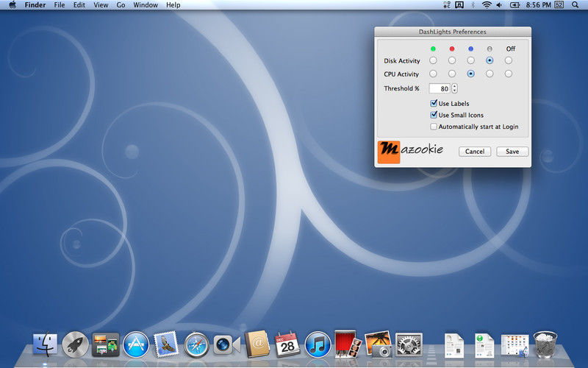Open Address Book in the Dock
The image size is (588, 368).
coord(257,344)
